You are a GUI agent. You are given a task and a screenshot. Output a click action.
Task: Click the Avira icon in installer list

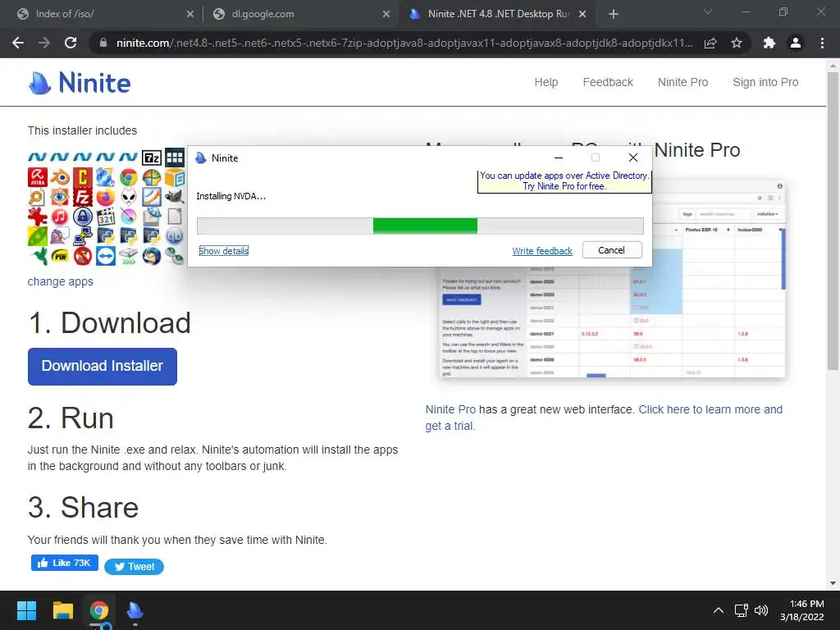click(x=38, y=177)
